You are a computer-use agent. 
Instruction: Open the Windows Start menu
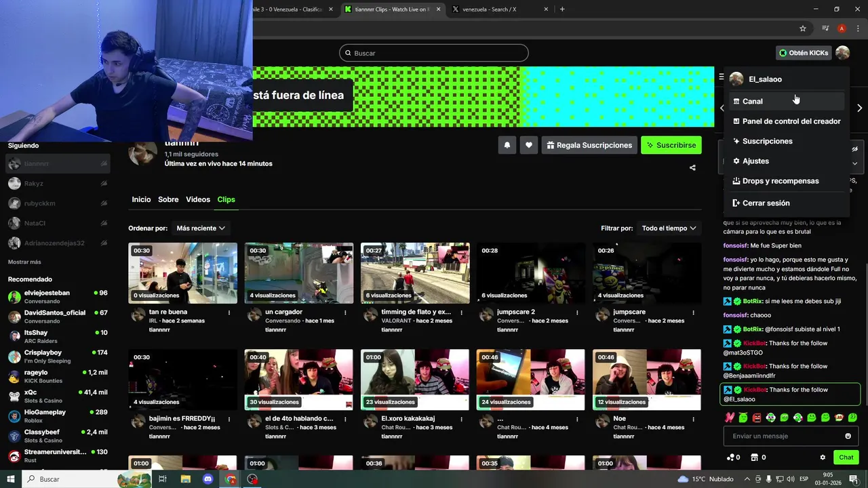tap(11, 479)
